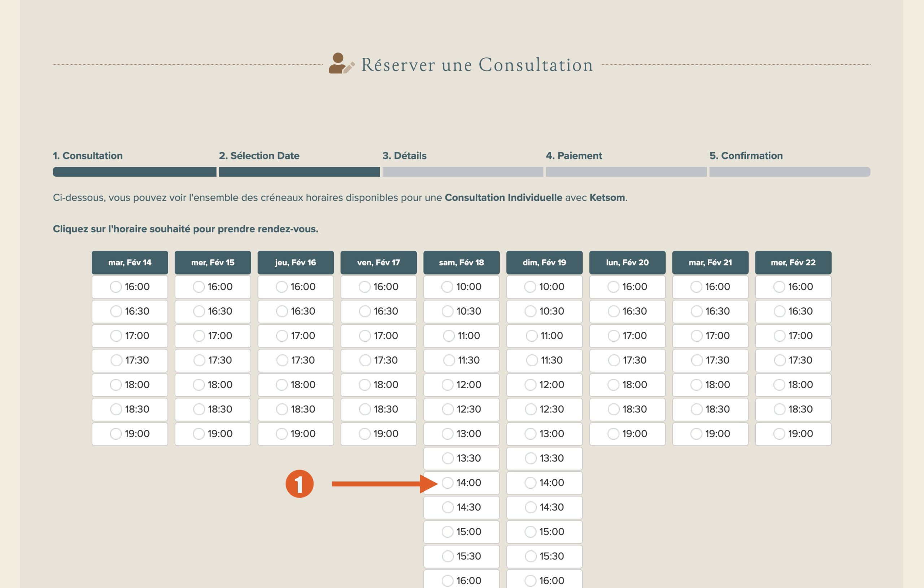924x588 pixels.
Task: Click the ven, Fév 17 column header
Action: tap(378, 263)
